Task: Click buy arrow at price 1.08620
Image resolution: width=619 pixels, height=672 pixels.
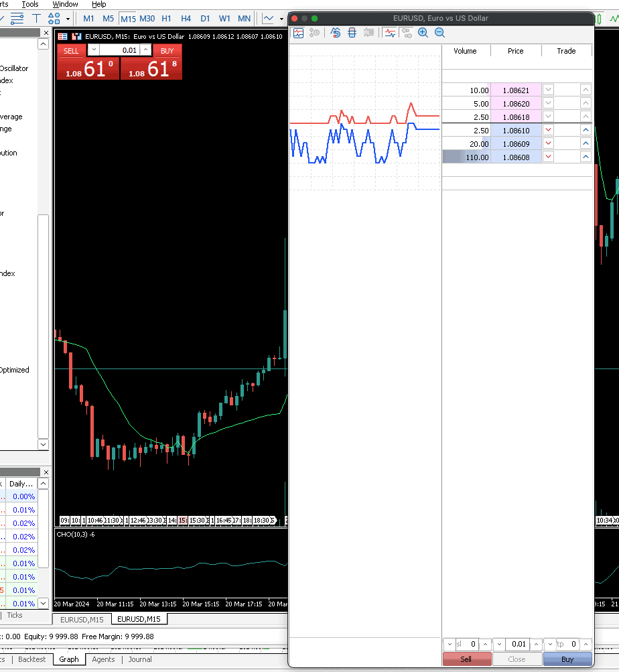Action: click(x=586, y=103)
